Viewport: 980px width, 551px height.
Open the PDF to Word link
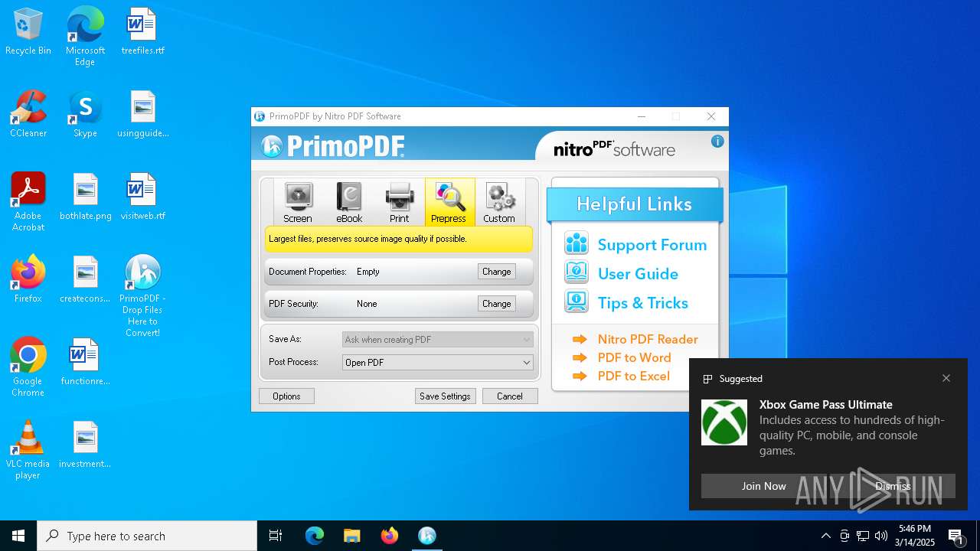tap(634, 357)
